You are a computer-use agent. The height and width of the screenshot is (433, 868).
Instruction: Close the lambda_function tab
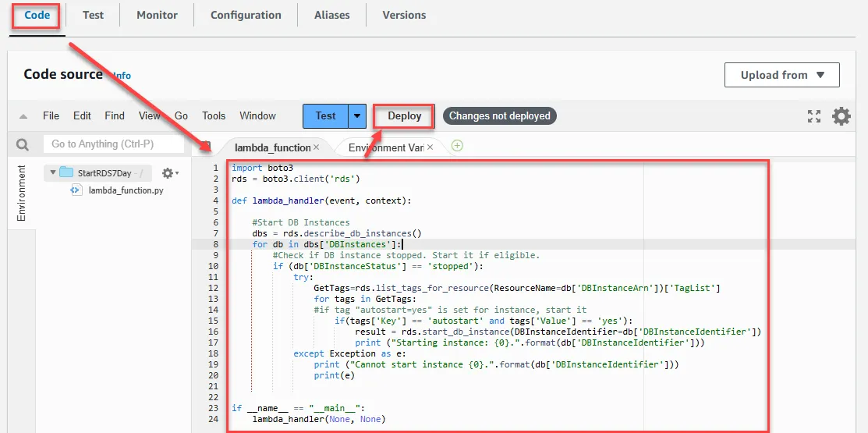pos(316,147)
